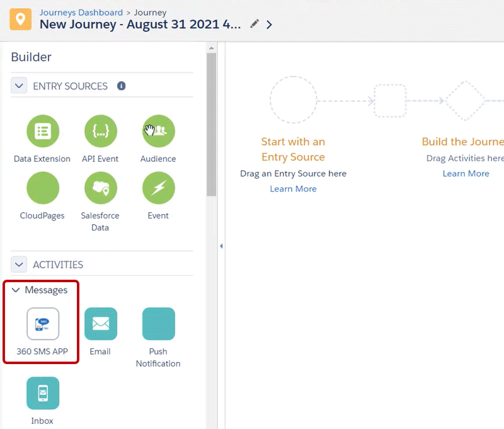Collapse the Messages group chevron

coord(16,290)
